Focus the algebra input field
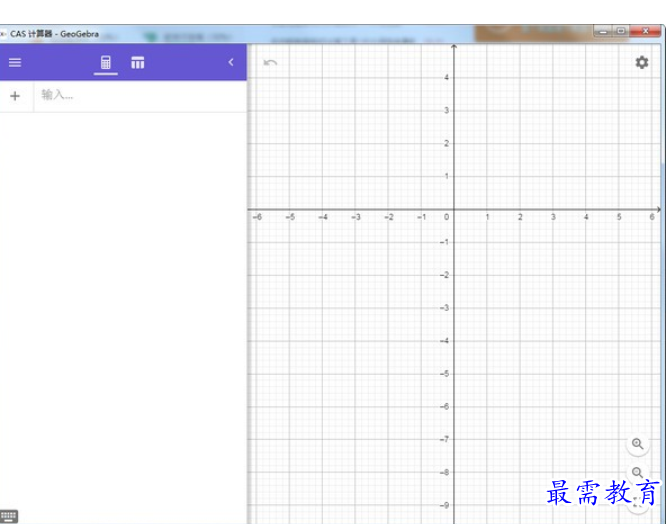This screenshot has height=524, width=668. [x=140, y=95]
